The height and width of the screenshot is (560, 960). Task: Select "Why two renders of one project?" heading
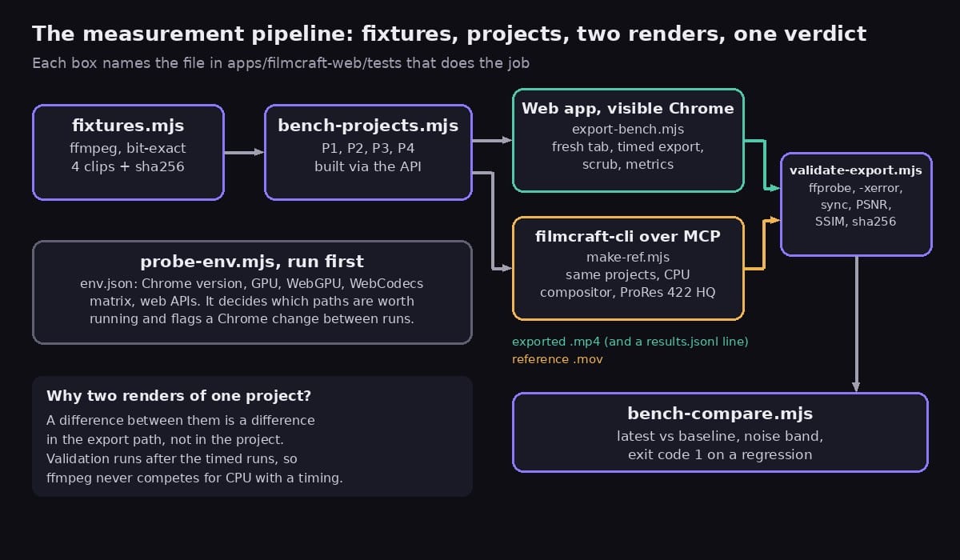point(179,396)
